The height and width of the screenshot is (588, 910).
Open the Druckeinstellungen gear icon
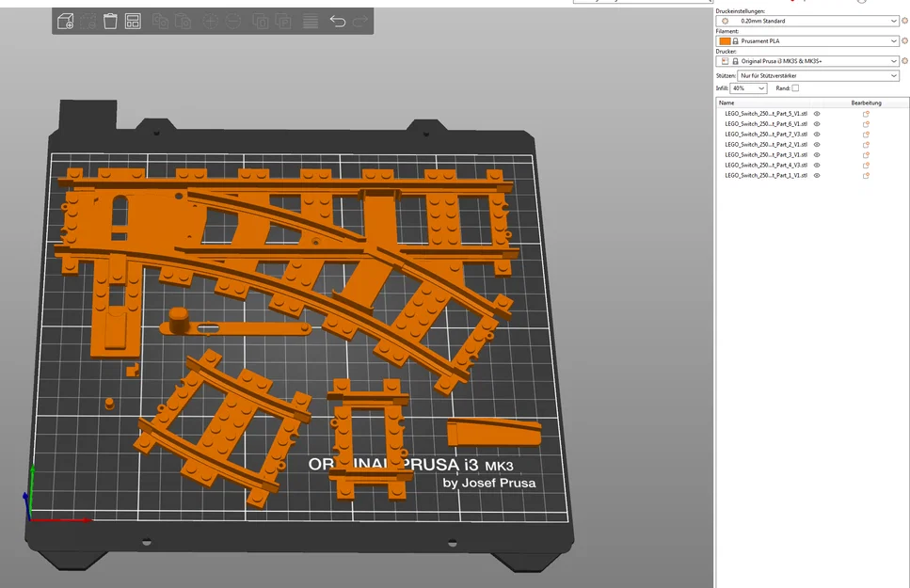pyautogui.click(x=904, y=20)
